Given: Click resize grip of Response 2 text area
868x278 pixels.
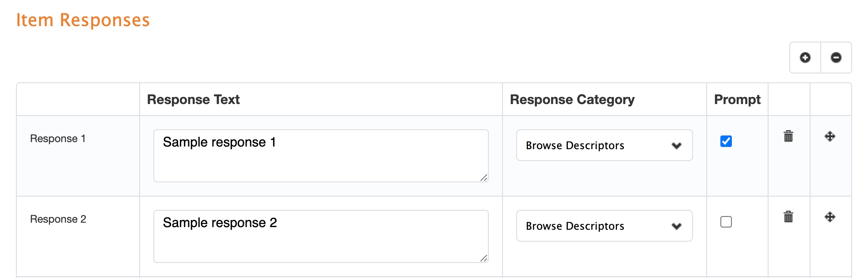Looking at the screenshot, I should point(484,259).
